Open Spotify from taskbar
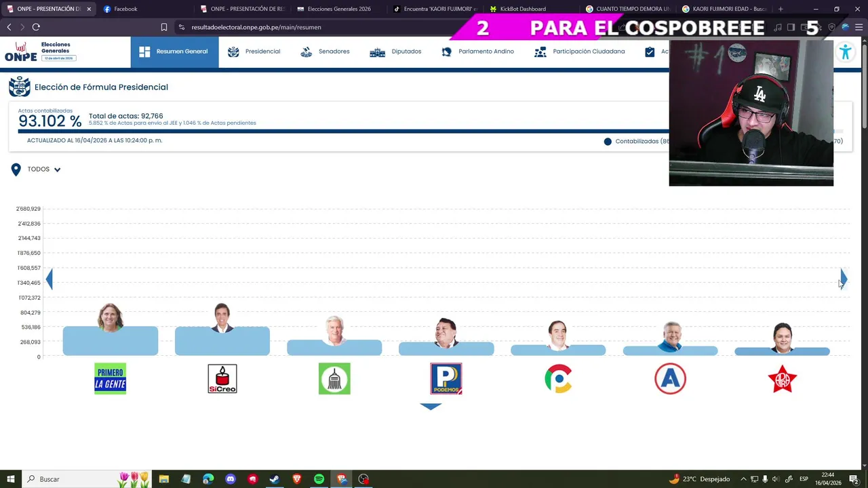The width and height of the screenshot is (868, 488). 319,479
